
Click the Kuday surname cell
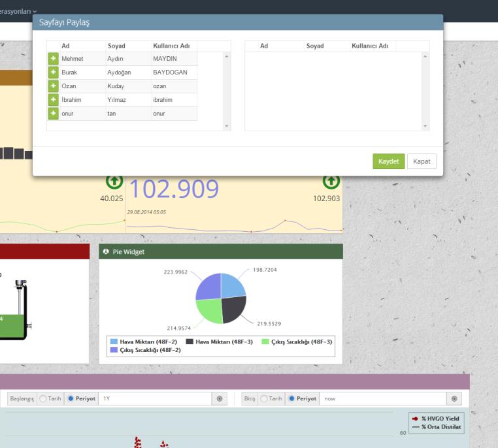point(129,86)
